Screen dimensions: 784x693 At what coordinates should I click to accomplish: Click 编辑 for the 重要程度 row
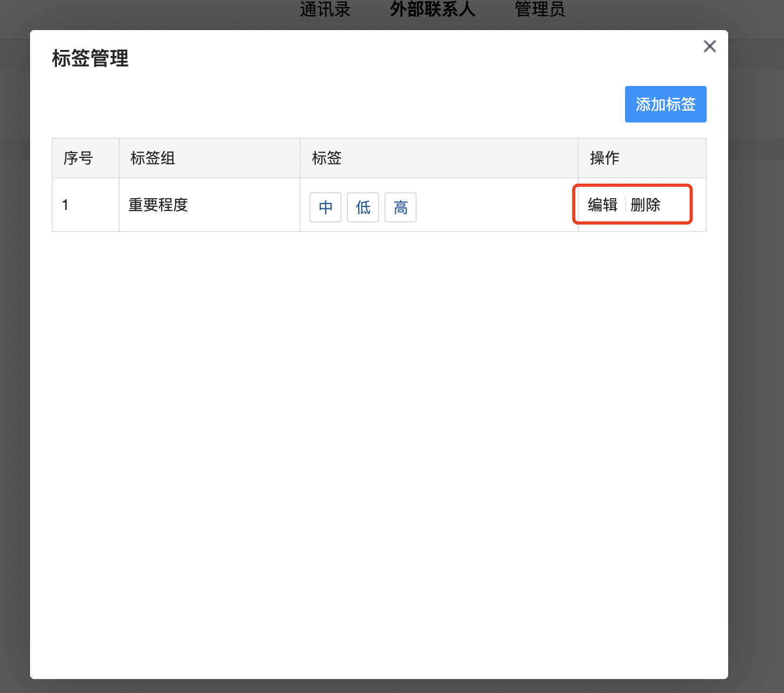click(602, 205)
